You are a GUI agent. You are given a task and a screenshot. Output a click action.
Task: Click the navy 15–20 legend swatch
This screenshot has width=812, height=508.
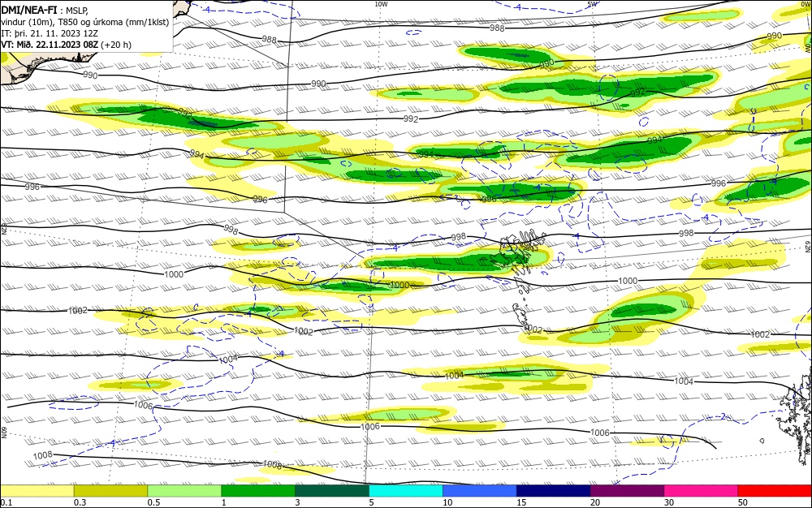(554, 491)
